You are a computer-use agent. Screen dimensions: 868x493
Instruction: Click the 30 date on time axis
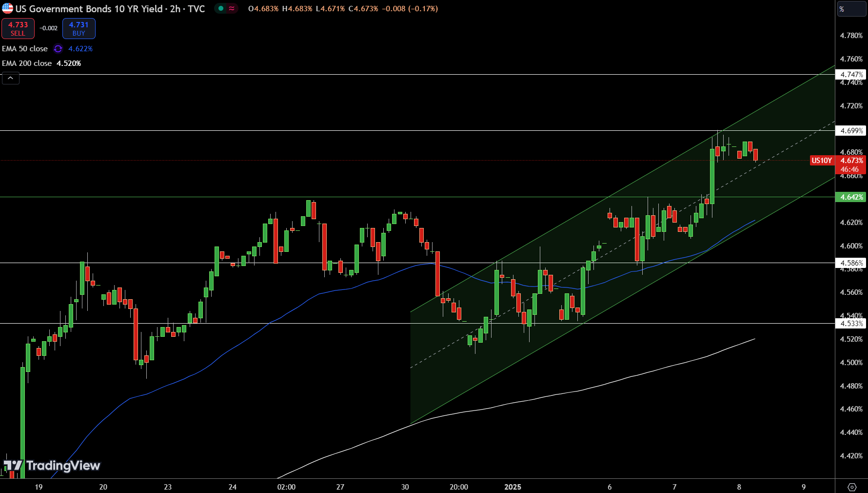(405, 487)
